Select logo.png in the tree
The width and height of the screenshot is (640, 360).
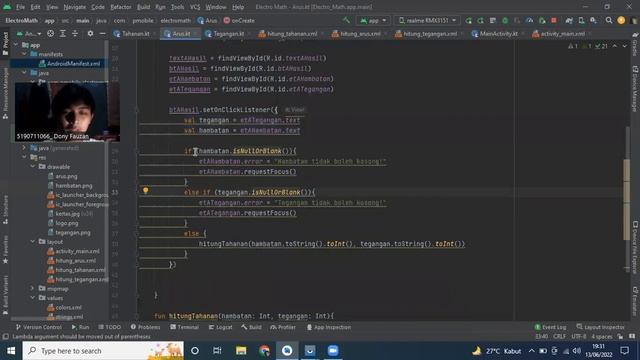[67, 223]
